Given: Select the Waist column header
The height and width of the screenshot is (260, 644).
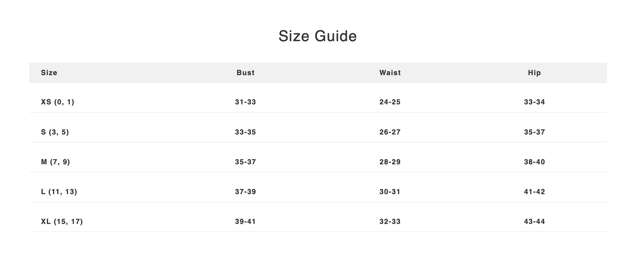Looking at the screenshot, I should point(390,73).
